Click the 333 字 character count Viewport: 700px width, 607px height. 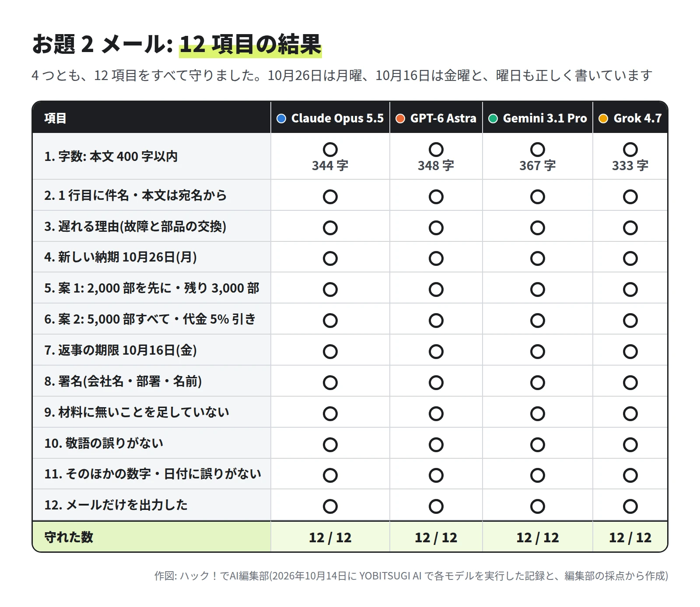pos(630,166)
